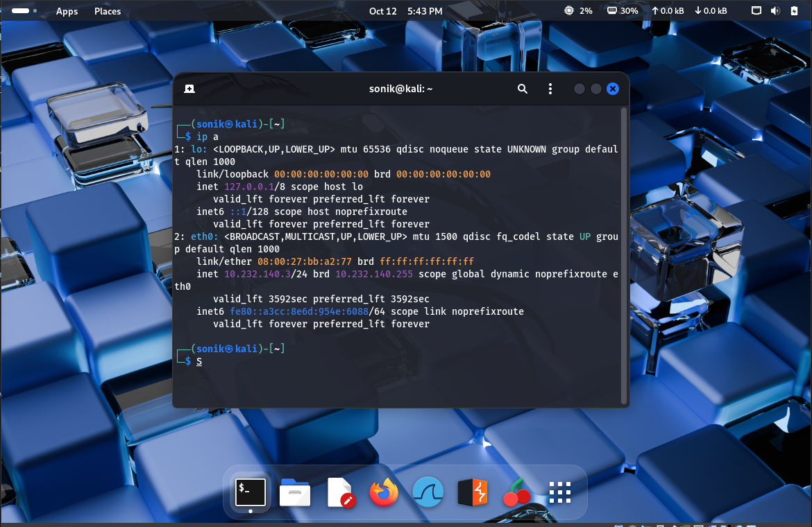Image resolution: width=812 pixels, height=527 pixels.
Task: Click the IP address 10.232.140.3
Action: tap(257, 274)
